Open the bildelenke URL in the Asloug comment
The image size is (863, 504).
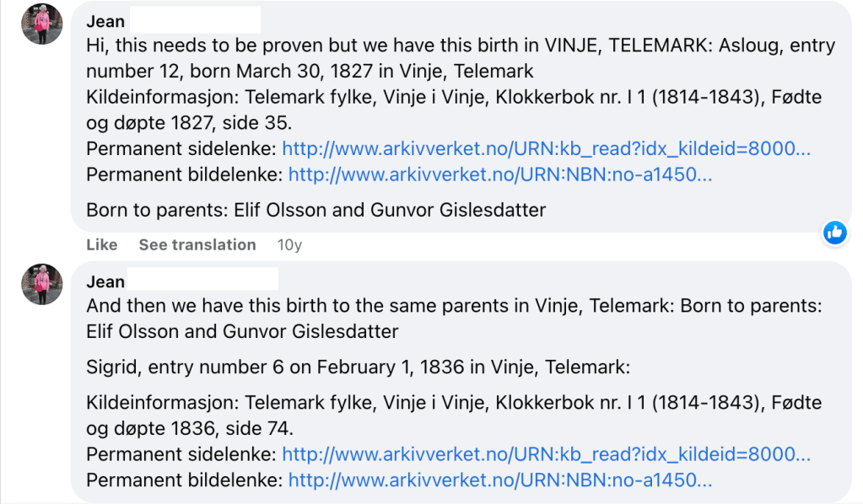pos(499,174)
